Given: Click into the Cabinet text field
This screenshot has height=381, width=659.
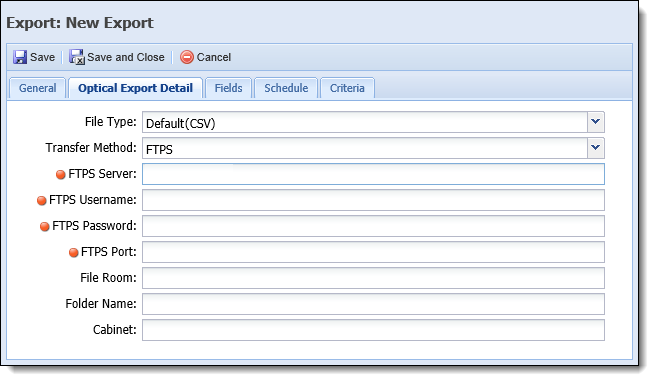Looking at the screenshot, I should click(x=373, y=330).
